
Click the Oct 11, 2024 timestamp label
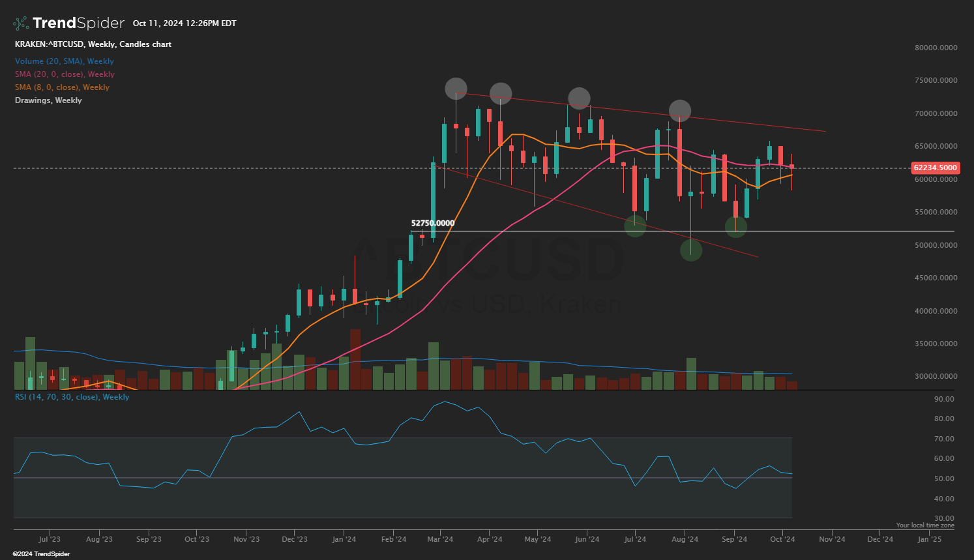(x=184, y=23)
